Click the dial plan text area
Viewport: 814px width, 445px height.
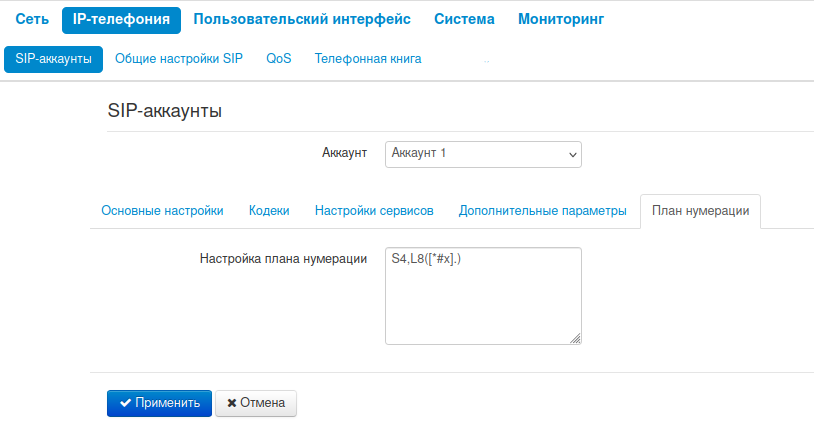[482, 296]
